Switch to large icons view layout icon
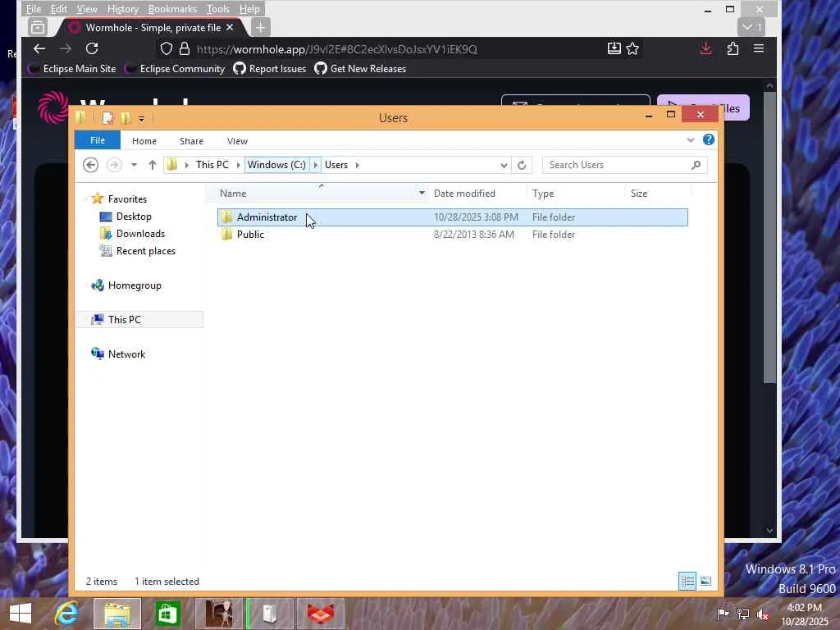This screenshot has height=630, width=840. (x=705, y=582)
